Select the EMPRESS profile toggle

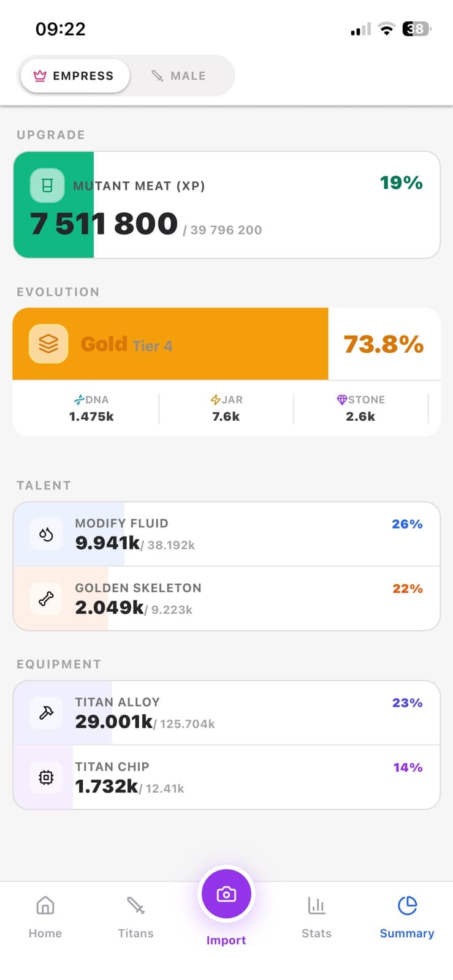pyautogui.click(x=74, y=75)
